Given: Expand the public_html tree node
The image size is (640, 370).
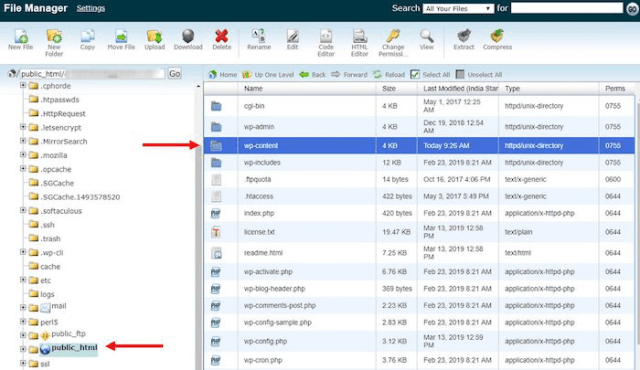Looking at the screenshot, I should (23, 349).
